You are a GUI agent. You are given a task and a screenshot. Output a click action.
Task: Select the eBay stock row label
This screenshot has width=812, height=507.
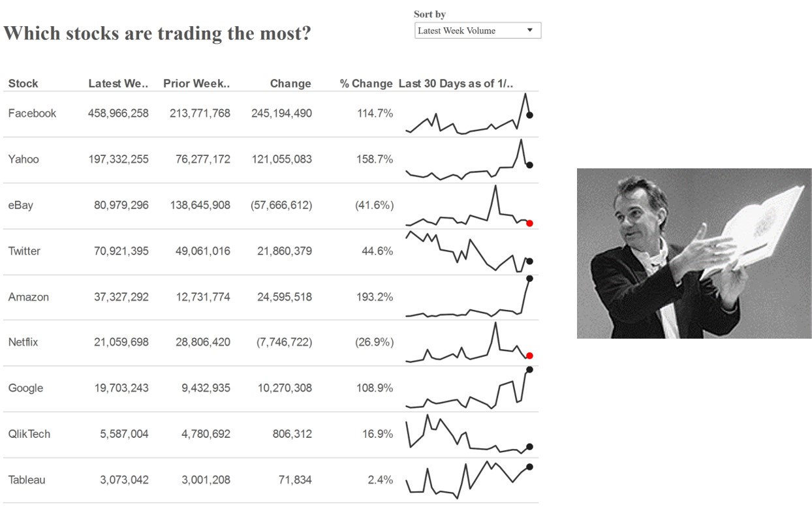20,205
